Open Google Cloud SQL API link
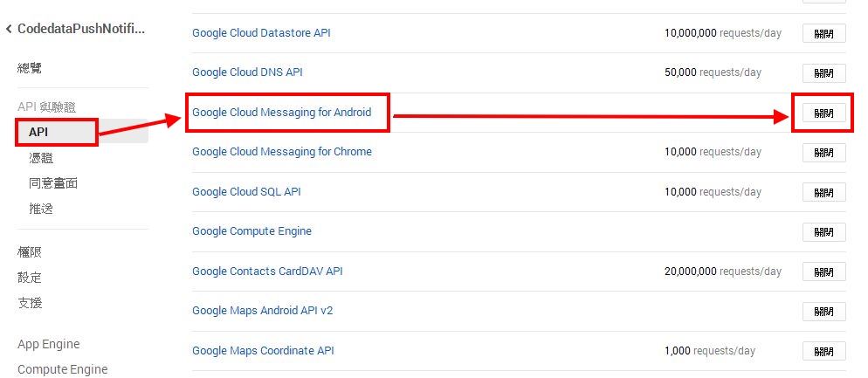868x378 pixels. click(x=246, y=191)
